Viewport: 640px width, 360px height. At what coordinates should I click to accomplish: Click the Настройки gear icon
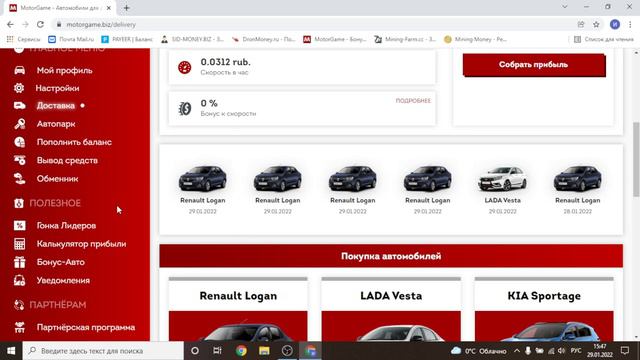[19, 88]
